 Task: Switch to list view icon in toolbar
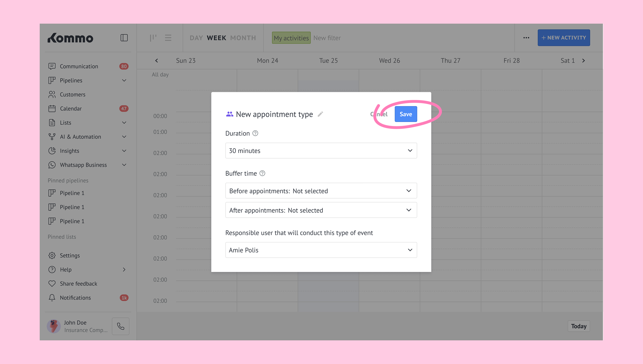click(x=168, y=38)
